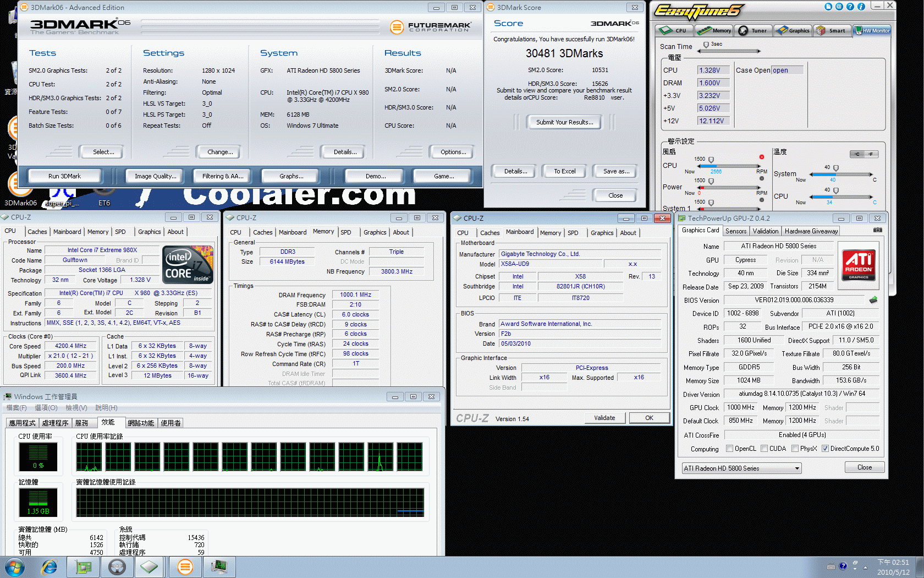Click the Validate button in CPU-Z
The image size is (924, 578).
click(604, 418)
